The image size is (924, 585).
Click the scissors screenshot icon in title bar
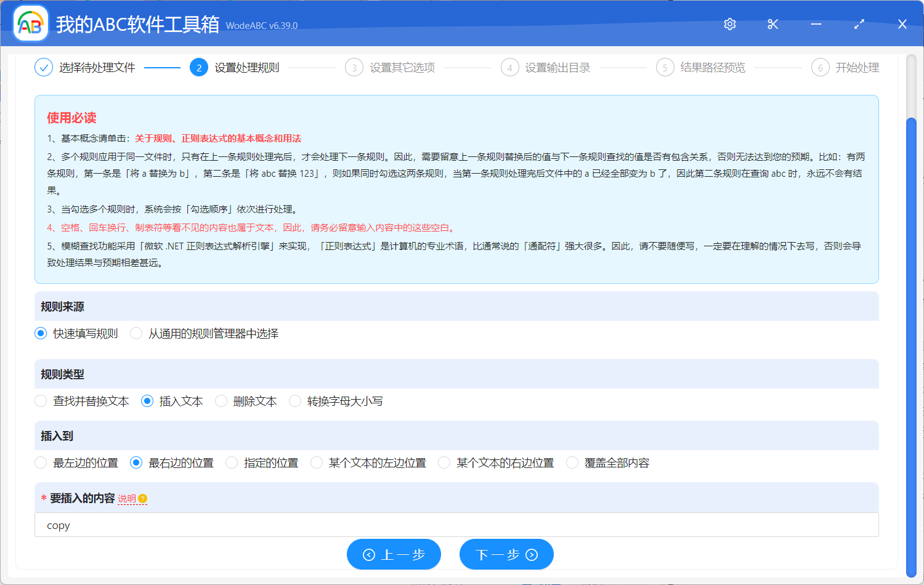[x=772, y=24]
